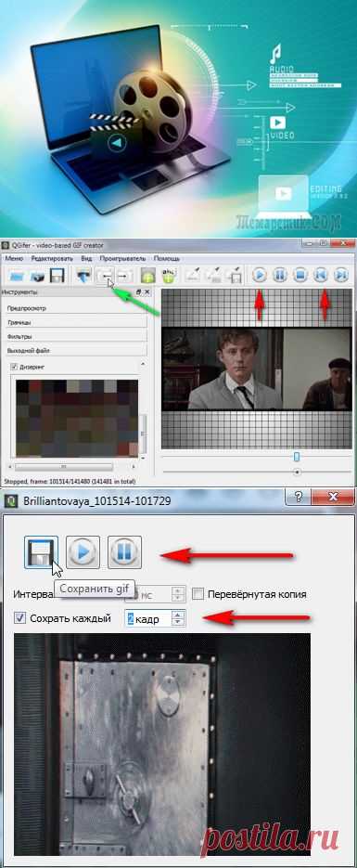
Task: Click the QGifer Q icon in dialog title bar
Action: pyautogui.click(x=10, y=500)
